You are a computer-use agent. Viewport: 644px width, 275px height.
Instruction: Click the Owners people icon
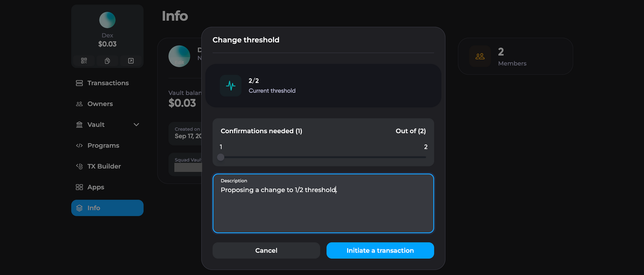click(x=79, y=103)
